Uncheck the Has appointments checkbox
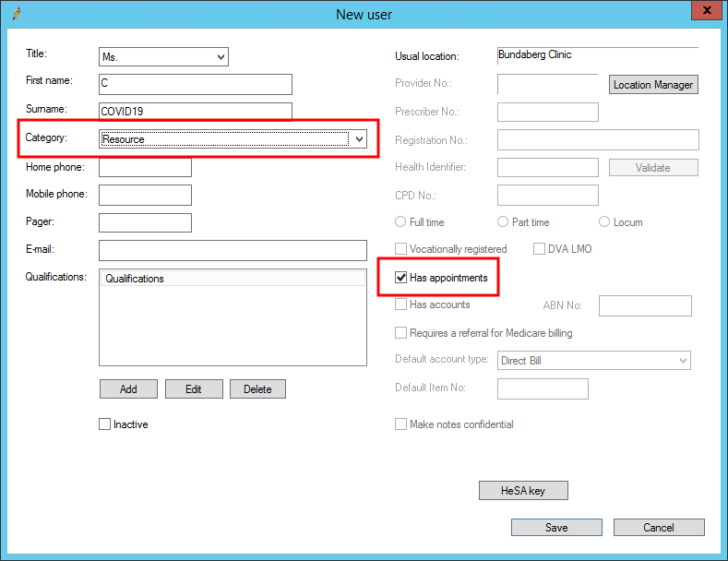The image size is (728, 561). point(401,278)
